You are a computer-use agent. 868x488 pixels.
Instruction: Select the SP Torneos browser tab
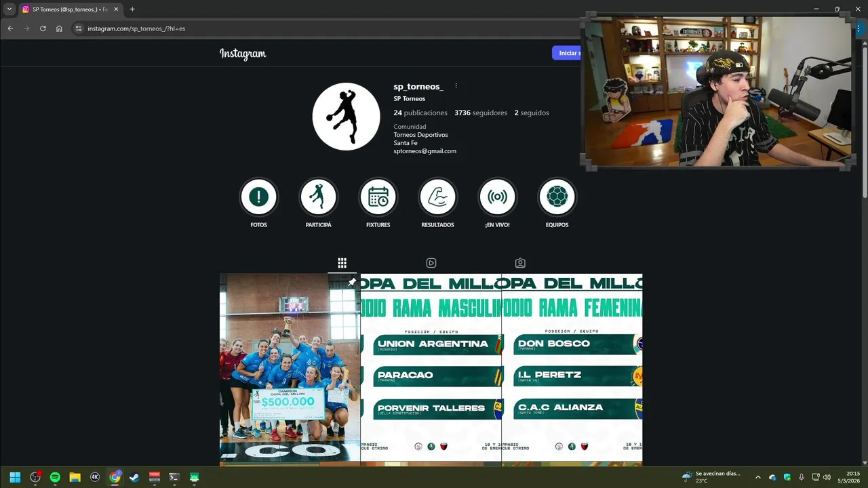71,9
